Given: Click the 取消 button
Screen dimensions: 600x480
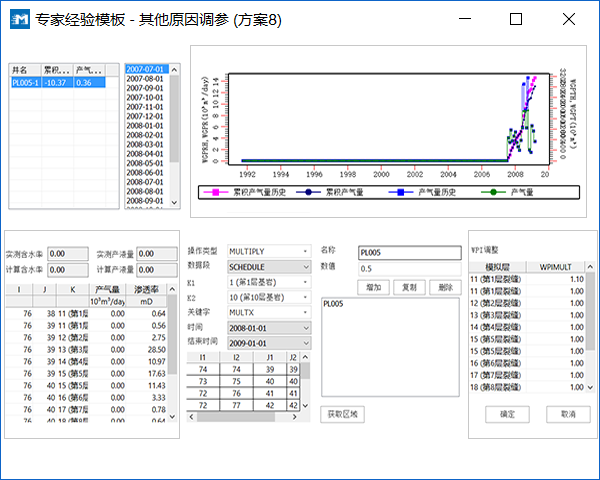Looking at the screenshot, I should click(568, 414).
